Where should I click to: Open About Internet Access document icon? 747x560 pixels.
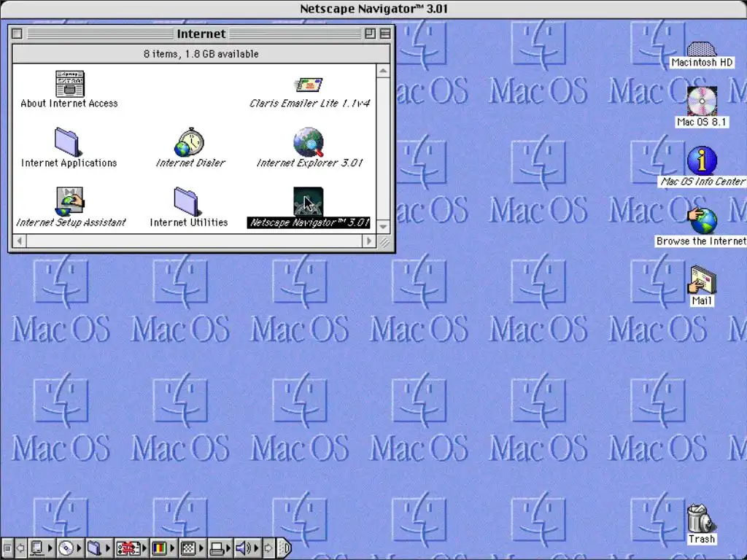click(x=69, y=85)
